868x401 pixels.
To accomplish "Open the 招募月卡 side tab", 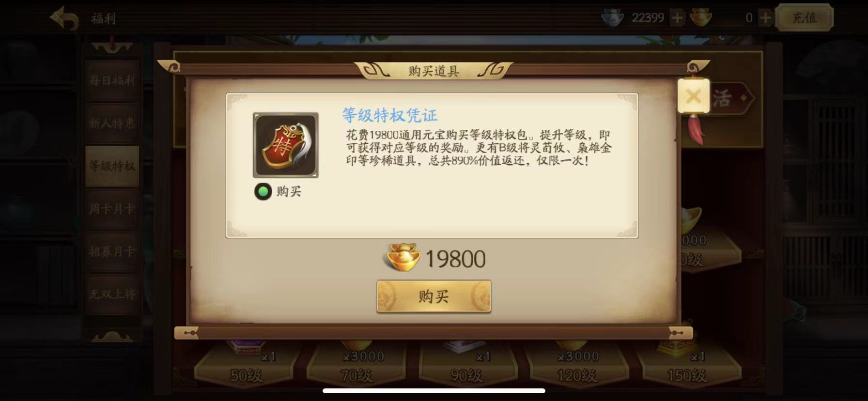I will 112,251.
